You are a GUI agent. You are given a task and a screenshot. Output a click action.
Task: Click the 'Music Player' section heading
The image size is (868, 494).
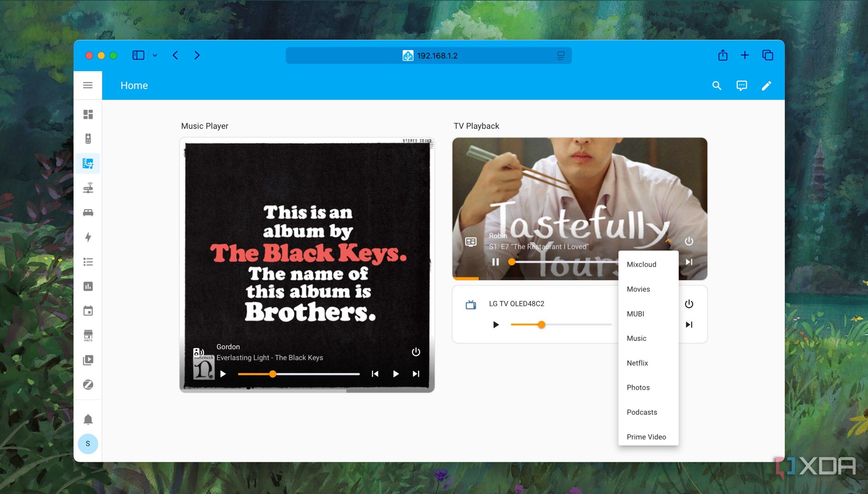coord(205,126)
